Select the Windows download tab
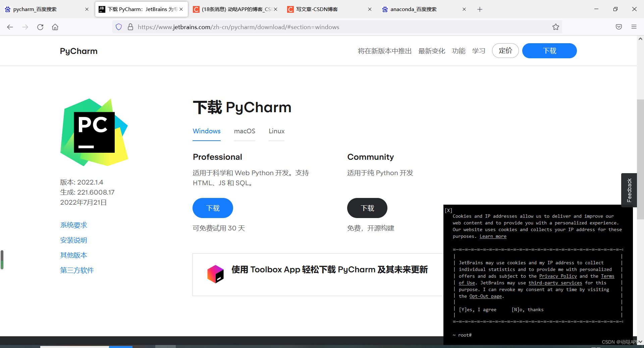Screen dimensions: 644x348 pyautogui.click(x=207, y=131)
